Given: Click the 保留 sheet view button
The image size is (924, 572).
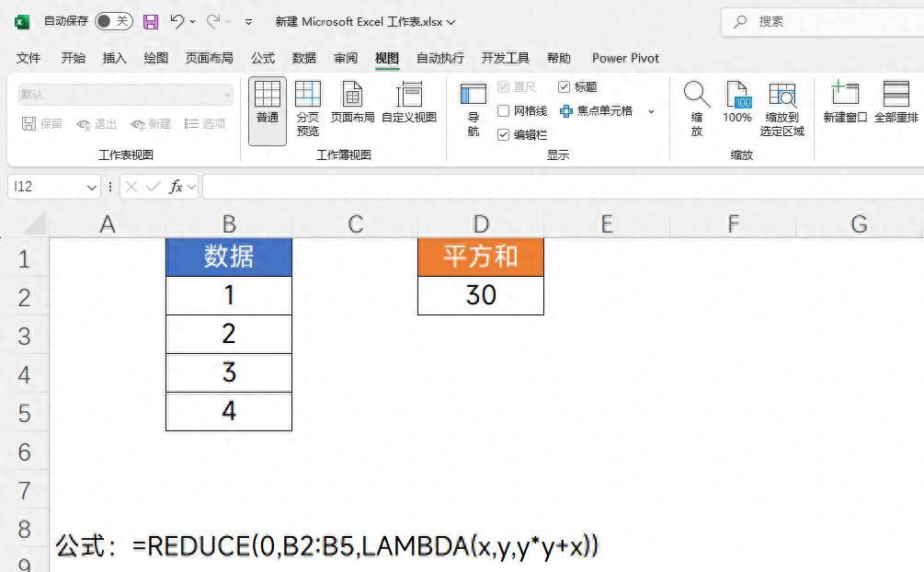Looking at the screenshot, I should 42,124.
